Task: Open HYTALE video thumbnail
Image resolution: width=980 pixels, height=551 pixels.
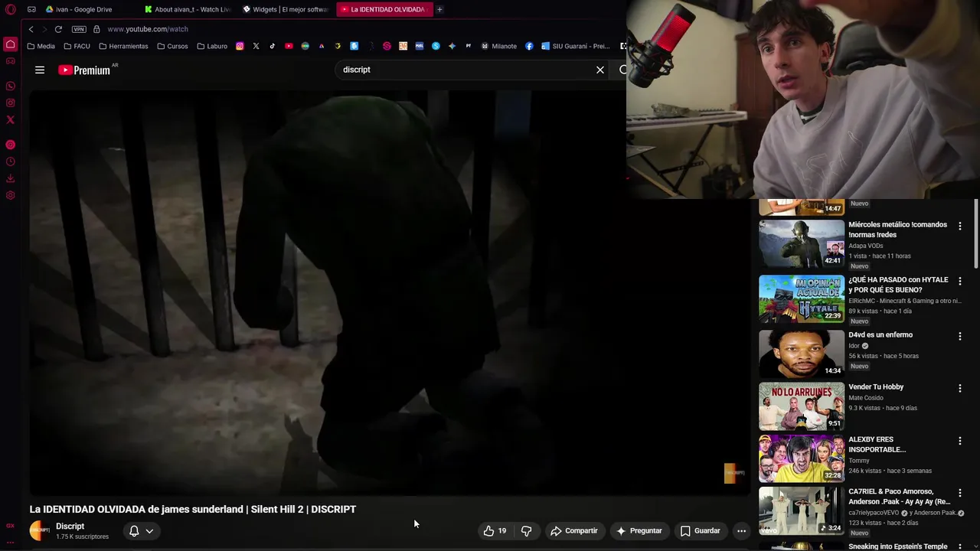Action: point(802,298)
